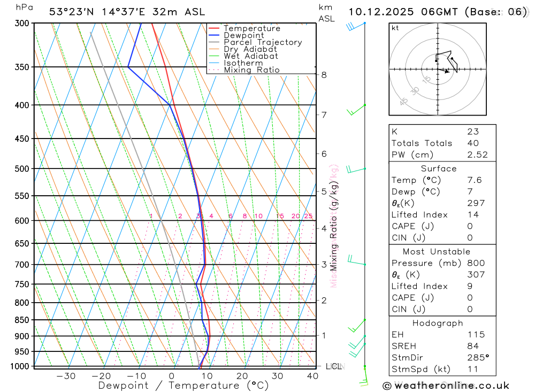
Task: Click the Dewpoint / Temperature axis title
Action: pos(183,386)
